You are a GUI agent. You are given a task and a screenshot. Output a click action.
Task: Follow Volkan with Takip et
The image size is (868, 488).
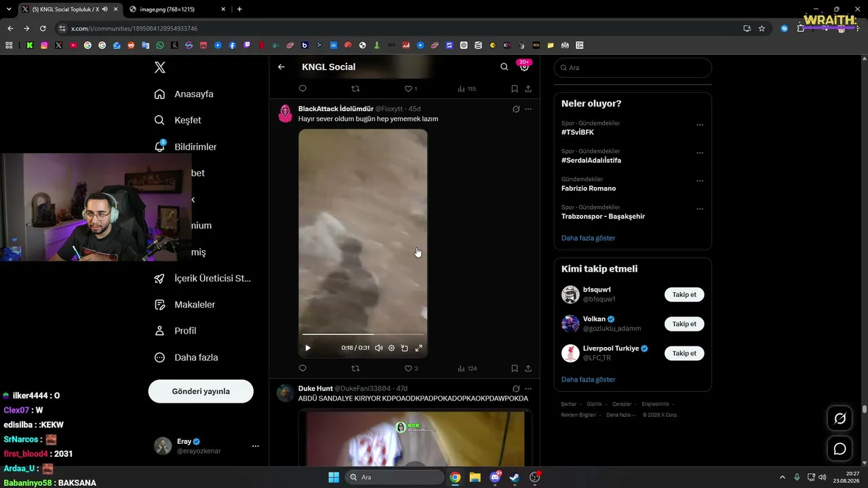pyautogui.click(x=684, y=324)
